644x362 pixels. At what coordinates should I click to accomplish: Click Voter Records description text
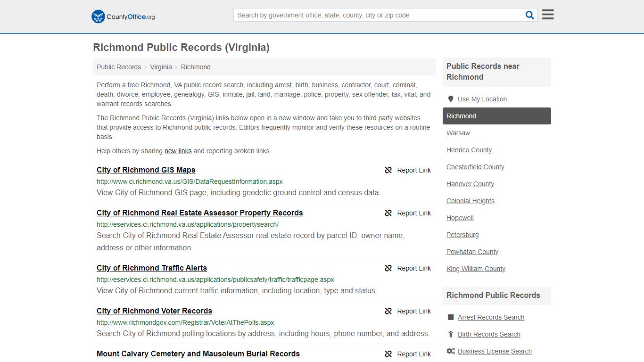click(x=263, y=334)
